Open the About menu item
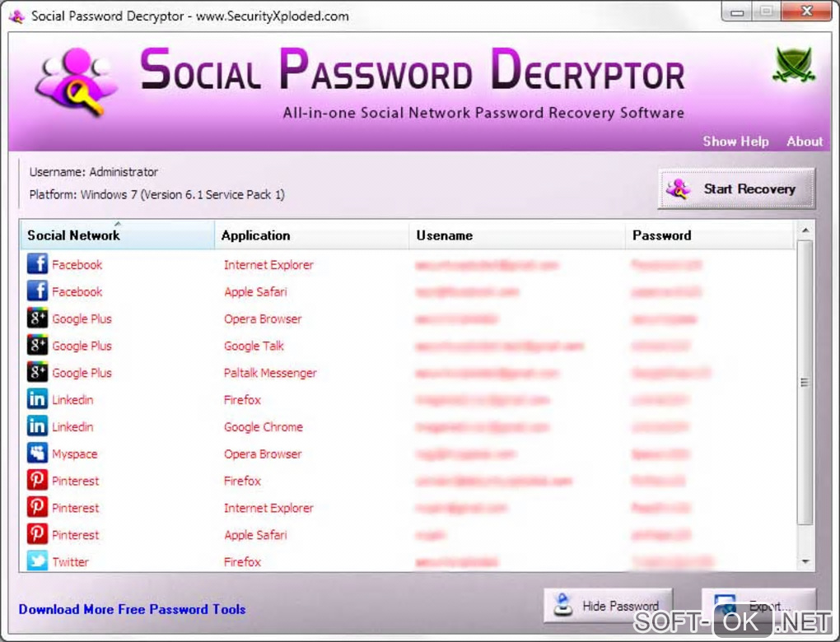Screen dimensions: 840x642 pos(804,142)
